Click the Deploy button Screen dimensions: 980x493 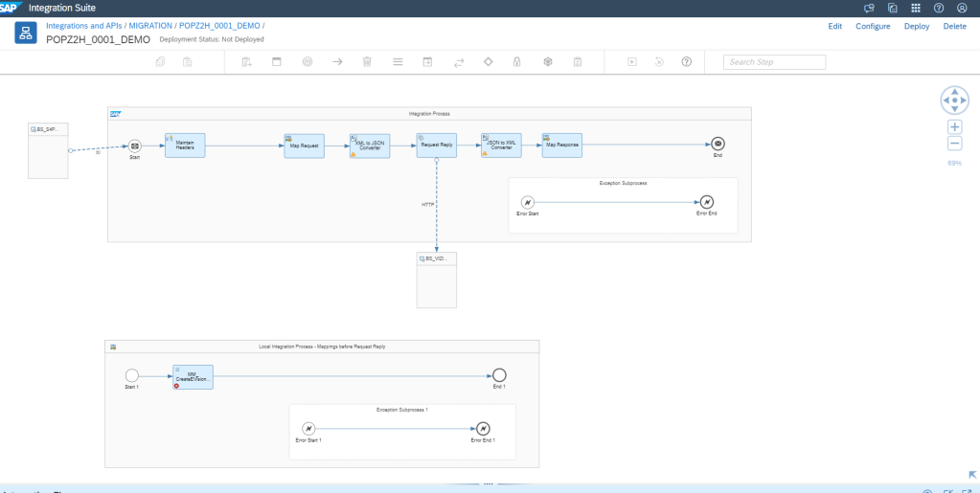917,26
